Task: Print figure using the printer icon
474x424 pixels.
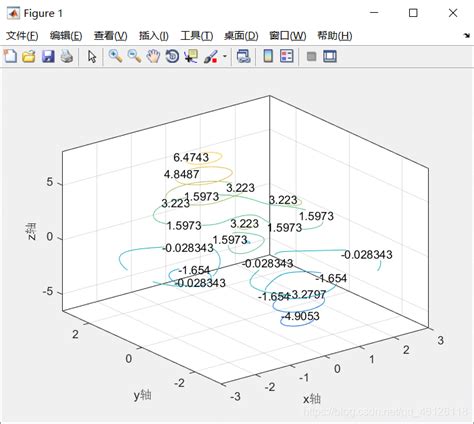Action: pos(67,56)
